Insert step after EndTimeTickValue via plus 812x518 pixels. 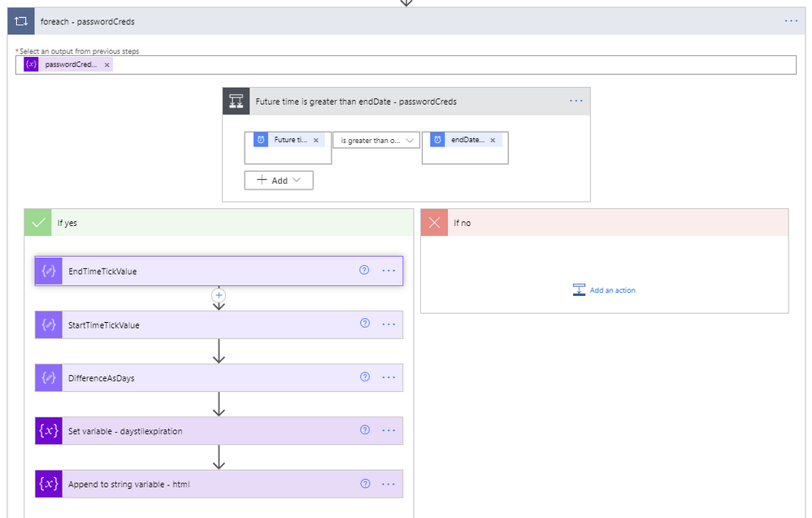(219, 295)
